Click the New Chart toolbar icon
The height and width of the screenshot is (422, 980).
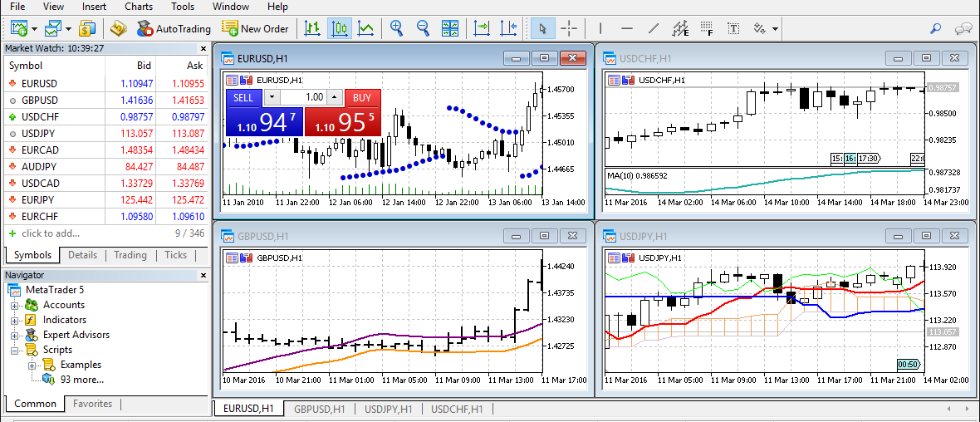click(19, 28)
